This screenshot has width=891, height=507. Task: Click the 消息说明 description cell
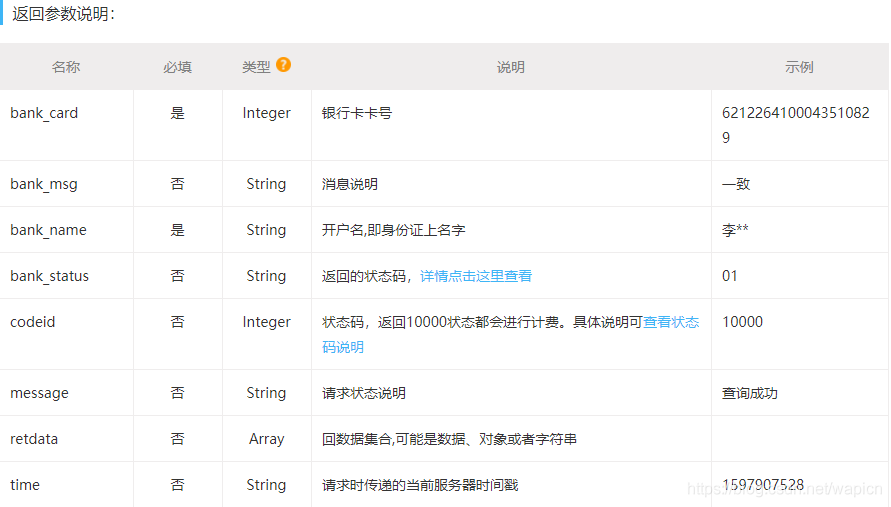coord(350,184)
